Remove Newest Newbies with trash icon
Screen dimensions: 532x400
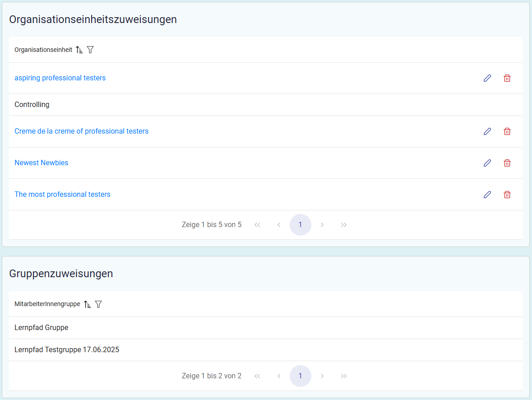pos(507,163)
